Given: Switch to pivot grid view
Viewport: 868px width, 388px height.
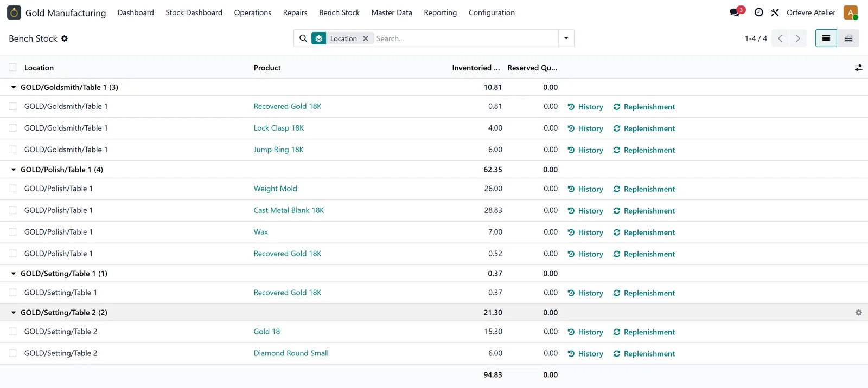Looking at the screenshot, I should [x=848, y=38].
